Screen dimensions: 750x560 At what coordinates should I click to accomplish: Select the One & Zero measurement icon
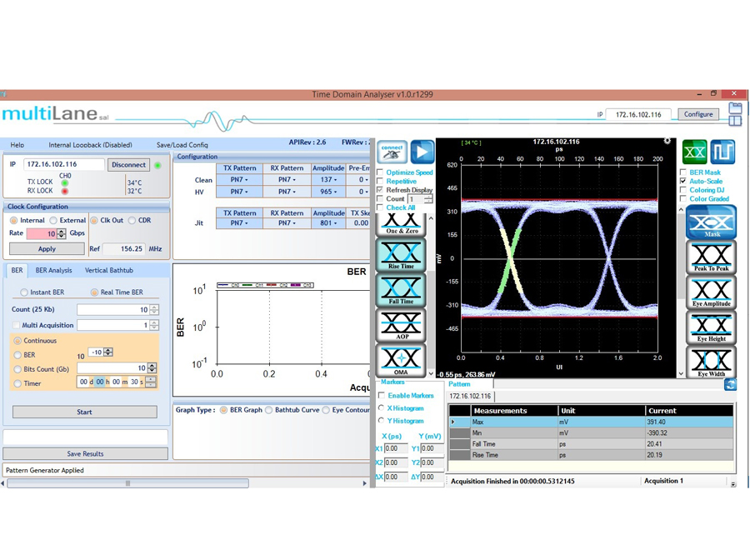click(402, 224)
